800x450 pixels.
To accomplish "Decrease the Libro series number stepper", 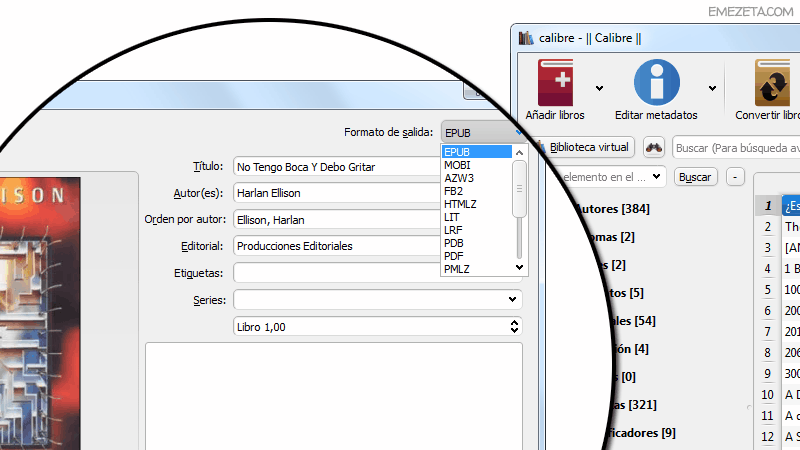I will (x=514, y=330).
